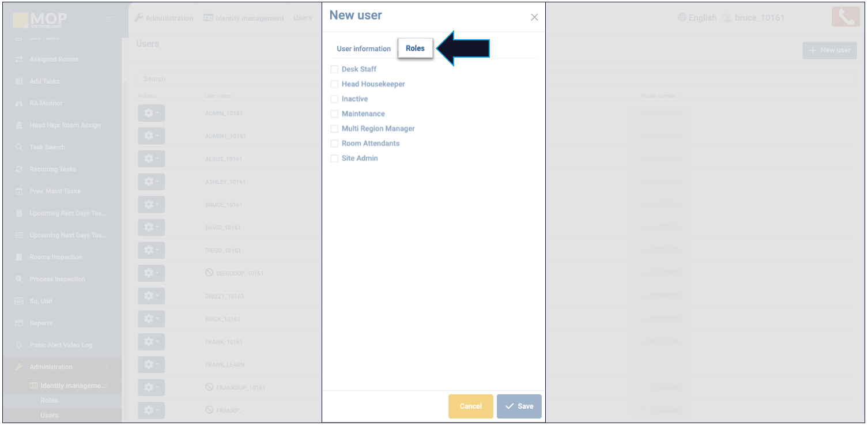Screen dimensions: 868x426
Task: Click the red phone call icon
Action: (845, 17)
